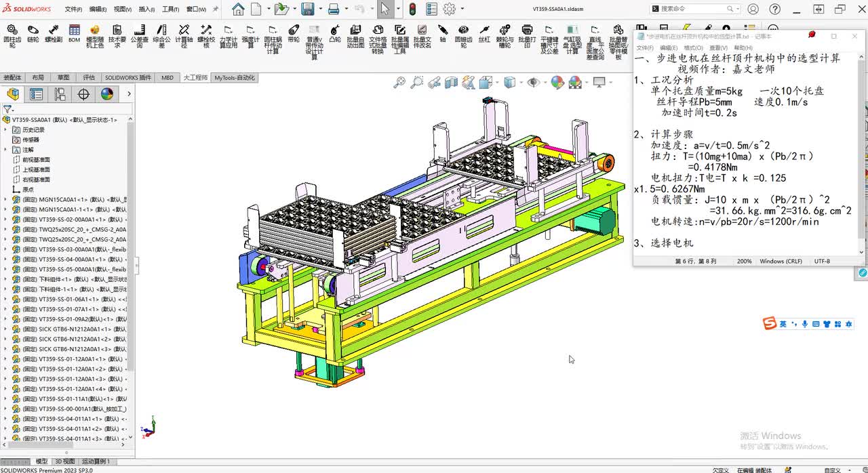Open the DisplayManager color sphere tab
The width and height of the screenshot is (868, 473).
pyautogui.click(x=107, y=94)
